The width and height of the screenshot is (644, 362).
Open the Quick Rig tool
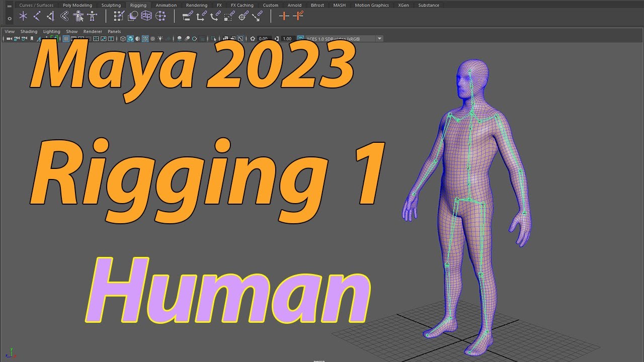click(78, 16)
